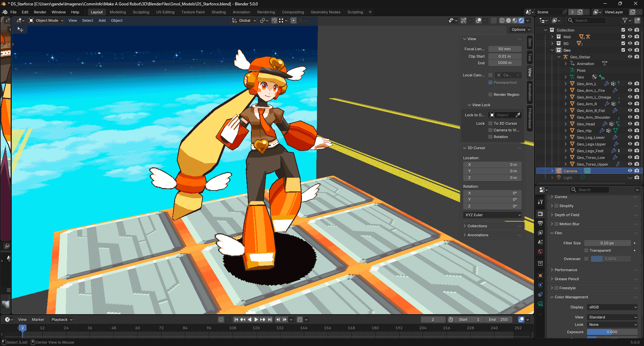
Task: Open the XYZ Euler rotation mode dropdown
Action: click(x=492, y=215)
